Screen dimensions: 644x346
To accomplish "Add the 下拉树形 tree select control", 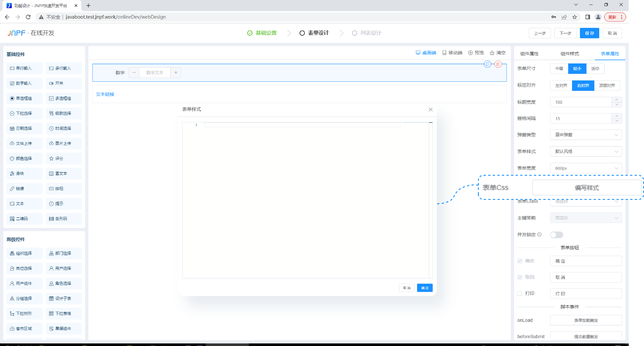I will coord(24,314).
